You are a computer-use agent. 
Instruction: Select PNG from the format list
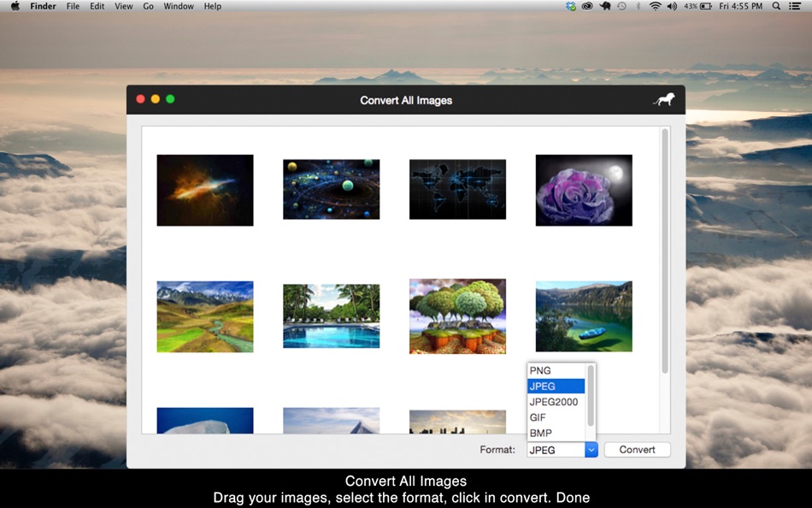[554, 370]
